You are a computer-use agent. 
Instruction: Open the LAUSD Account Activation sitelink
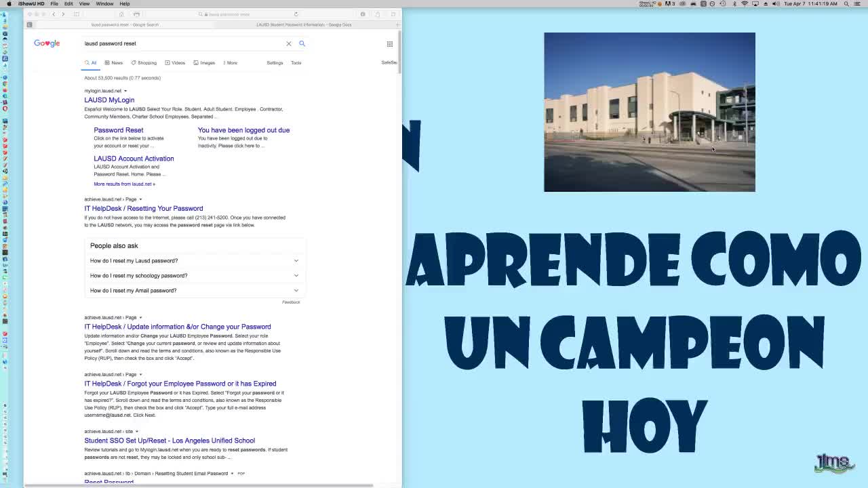point(134,159)
